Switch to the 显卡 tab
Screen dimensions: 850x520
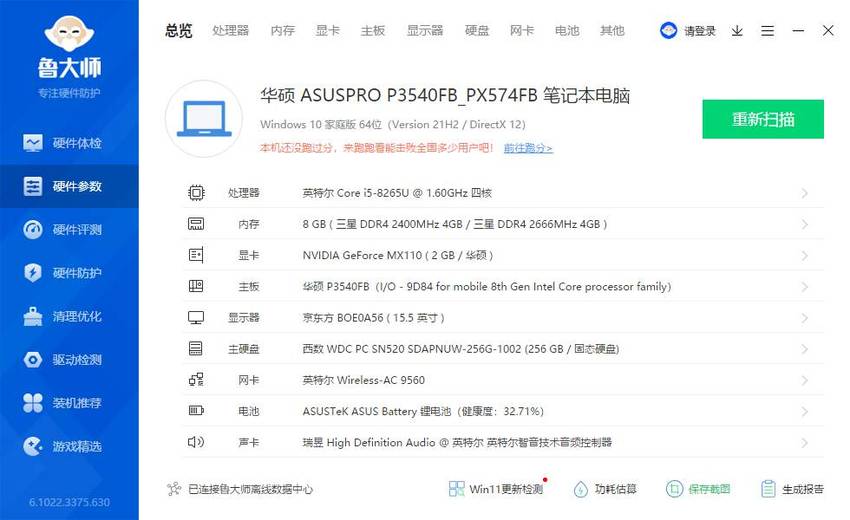click(x=327, y=30)
